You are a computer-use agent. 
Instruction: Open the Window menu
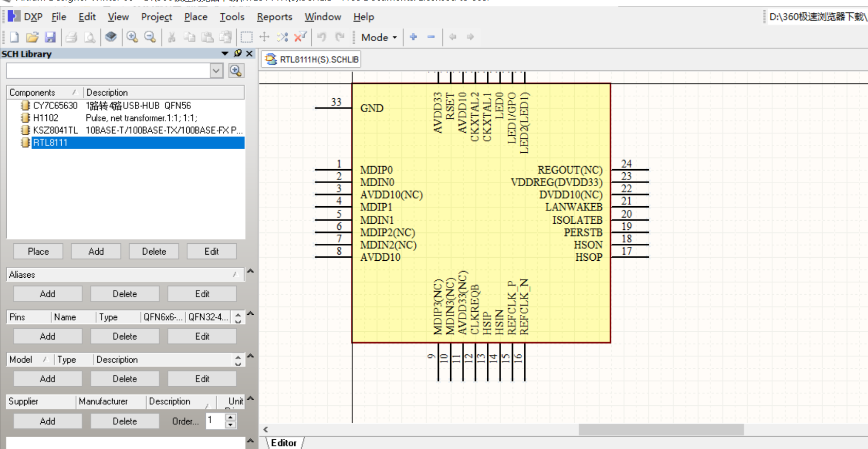click(x=323, y=17)
